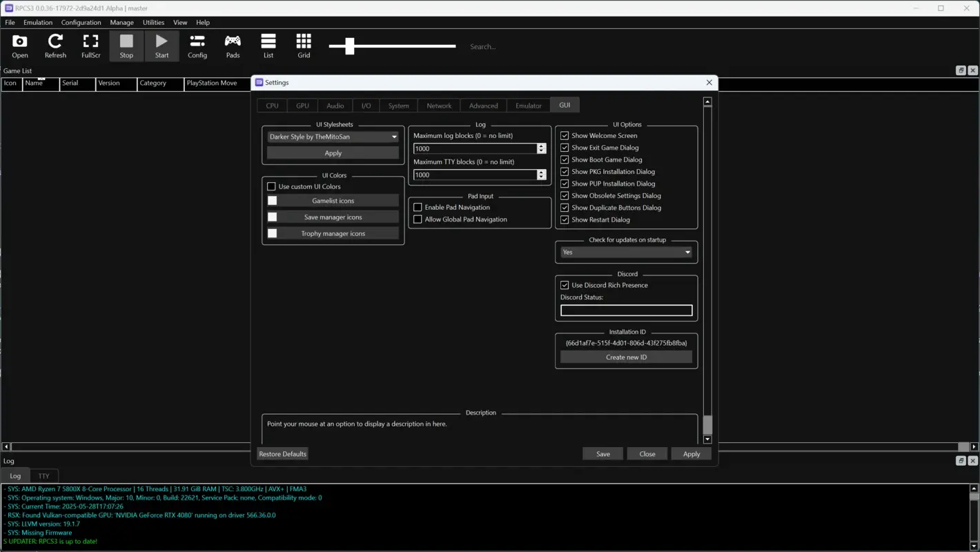This screenshot has width=980, height=552.
Task: Start emulation with the Start icon
Action: 161,46
